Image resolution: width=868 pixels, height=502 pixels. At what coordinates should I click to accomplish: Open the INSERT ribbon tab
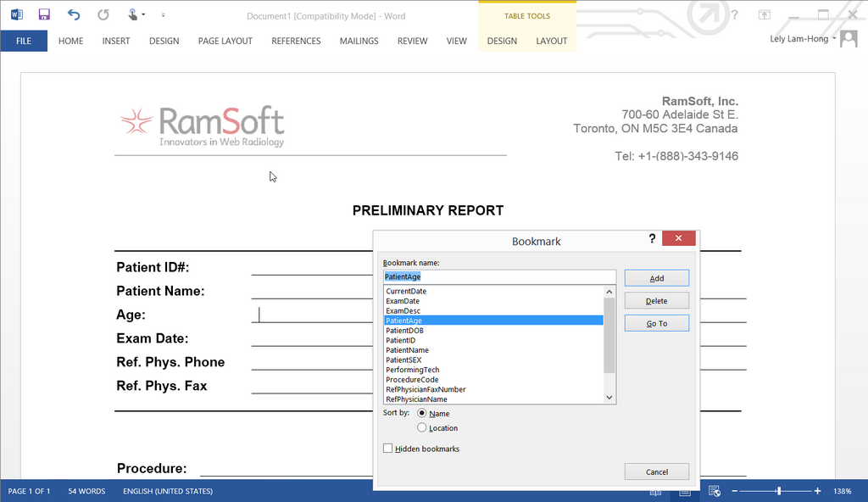[116, 41]
